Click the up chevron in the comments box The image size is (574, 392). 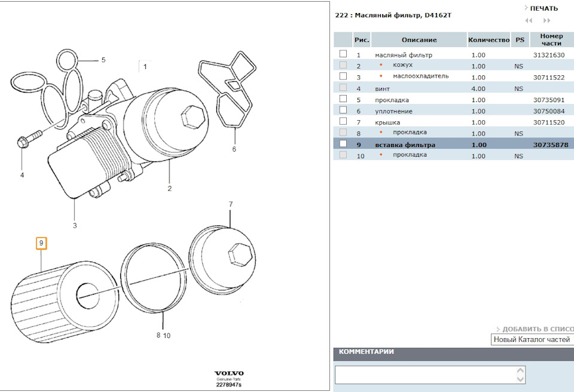520,370
